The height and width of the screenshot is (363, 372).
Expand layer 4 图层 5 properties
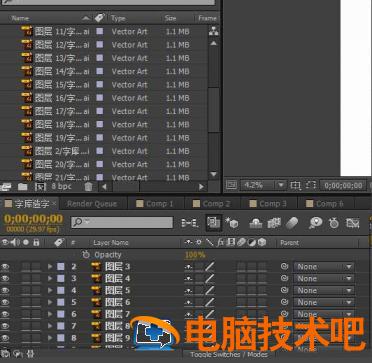pyautogui.click(x=50, y=290)
